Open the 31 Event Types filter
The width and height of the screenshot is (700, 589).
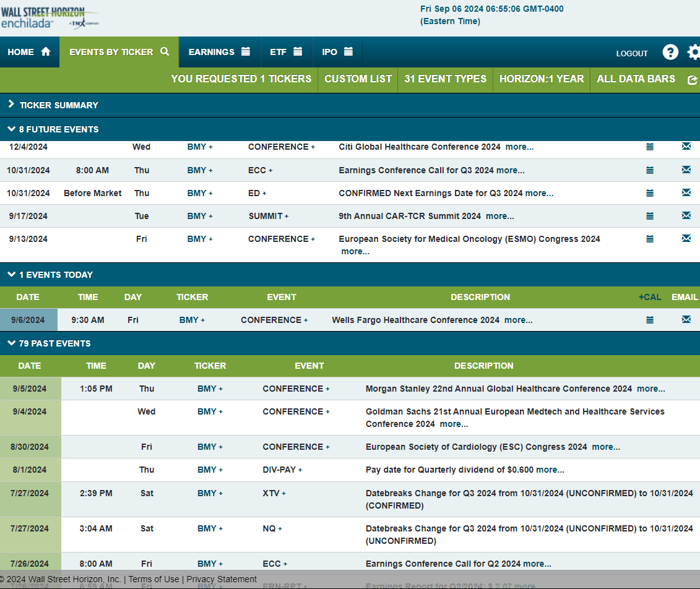pyautogui.click(x=445, y=79)
